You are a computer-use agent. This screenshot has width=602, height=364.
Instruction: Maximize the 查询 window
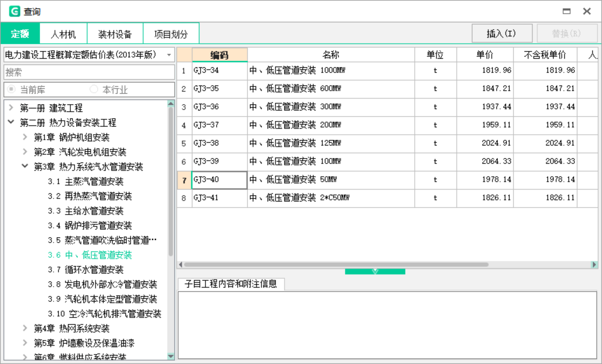pos(567,11)
